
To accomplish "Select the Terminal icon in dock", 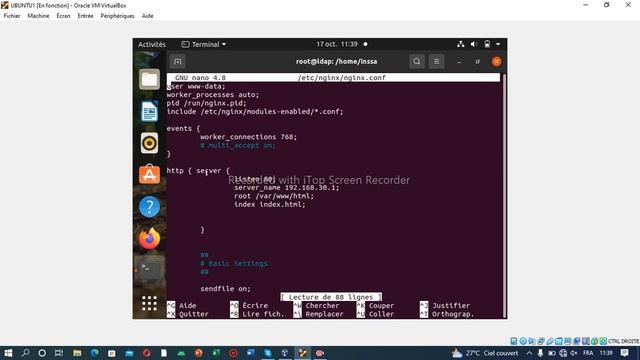I will [149, 270].
